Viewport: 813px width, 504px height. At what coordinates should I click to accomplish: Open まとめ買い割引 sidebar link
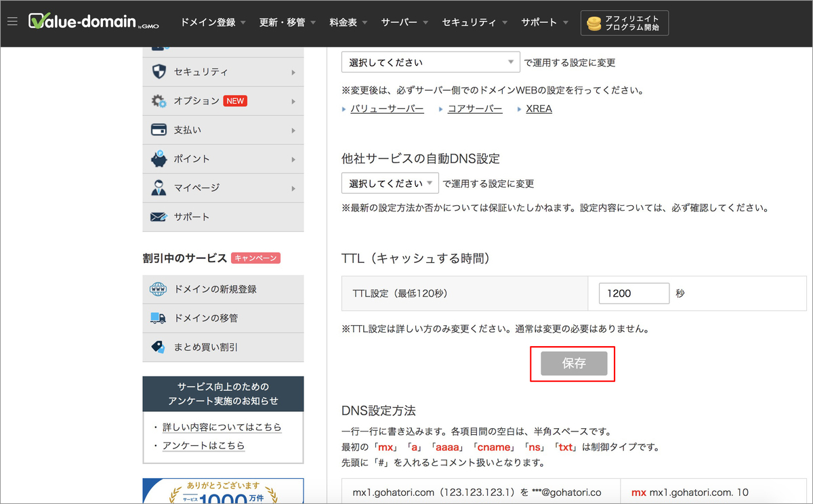coord(224,347)
